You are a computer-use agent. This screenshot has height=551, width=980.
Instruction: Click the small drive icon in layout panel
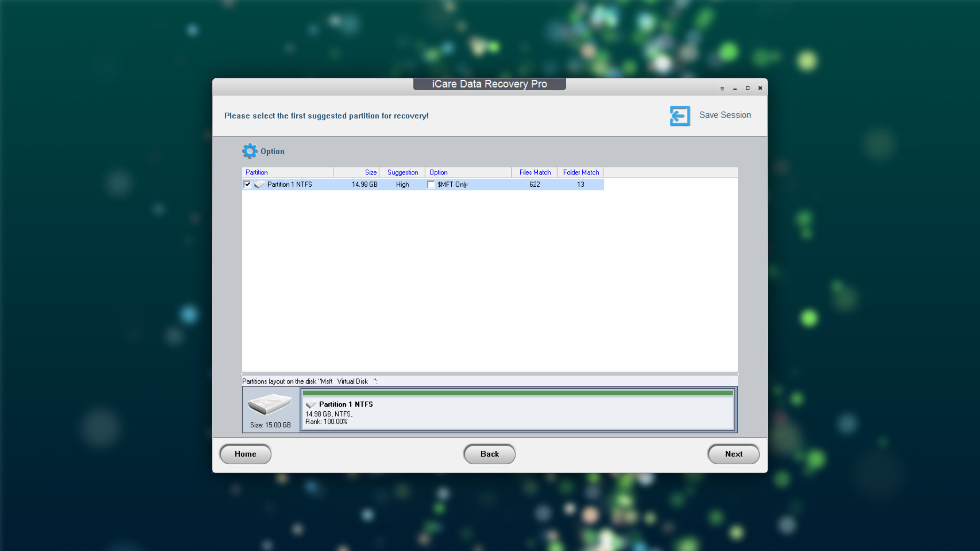click(x=310, y=404)
